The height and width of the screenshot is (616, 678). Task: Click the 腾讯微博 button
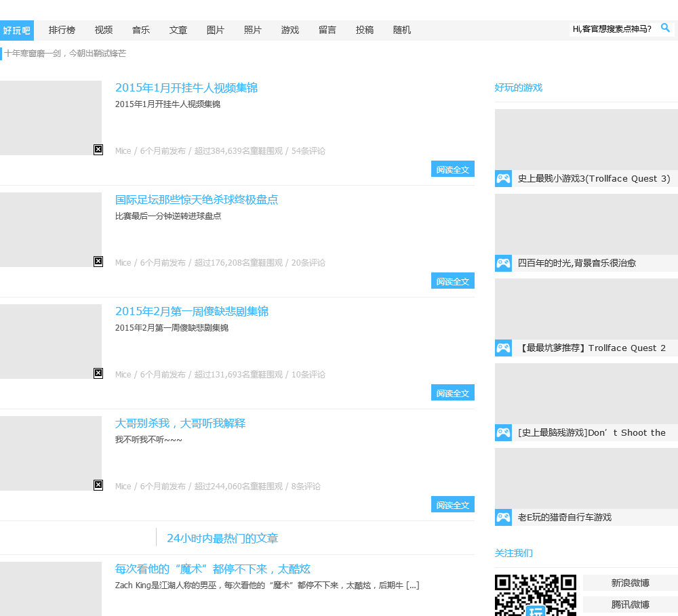[631, 604]
